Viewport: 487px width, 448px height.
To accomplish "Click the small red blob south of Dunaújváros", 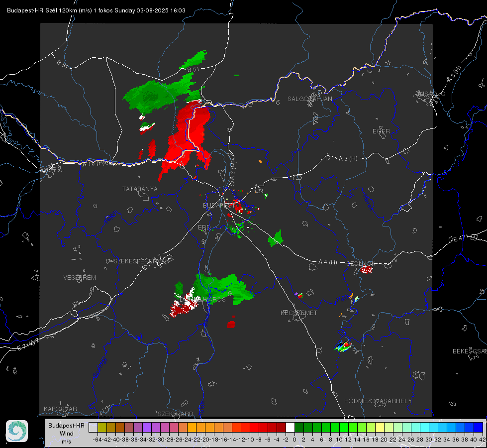I will pyautogui.click(x=231, y=324).
